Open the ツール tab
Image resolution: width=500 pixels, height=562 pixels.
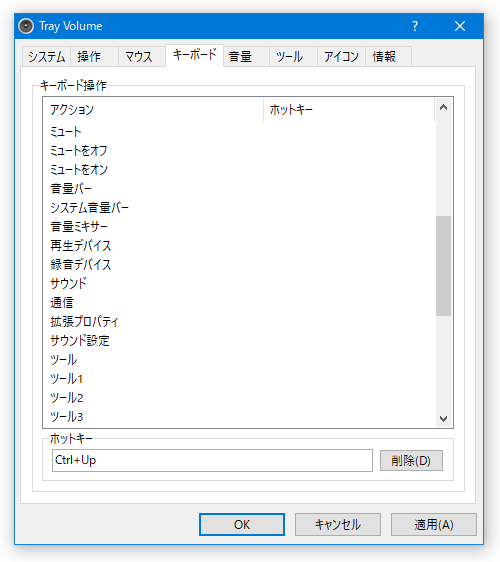coord(294,57)
